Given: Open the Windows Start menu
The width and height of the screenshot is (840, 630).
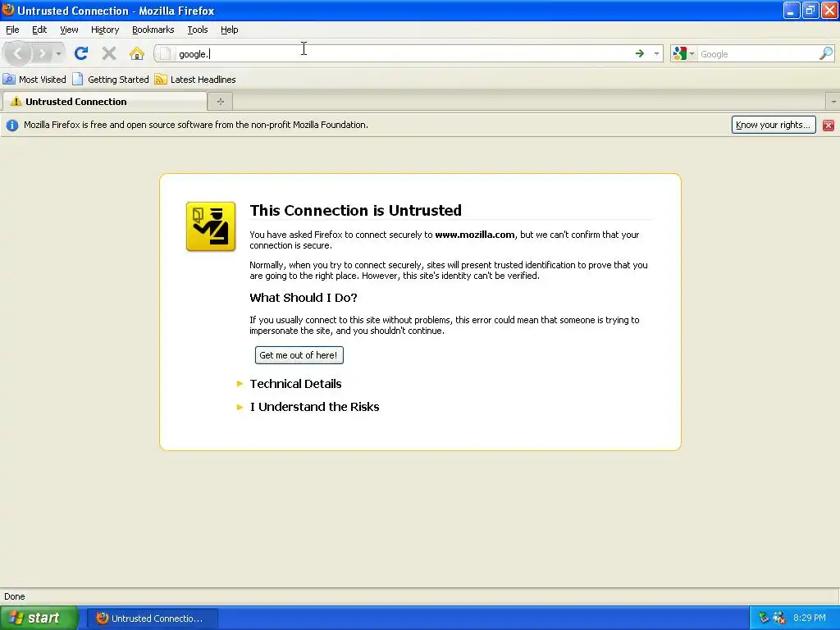Looking at the screenshot, I should click(39, 619).
